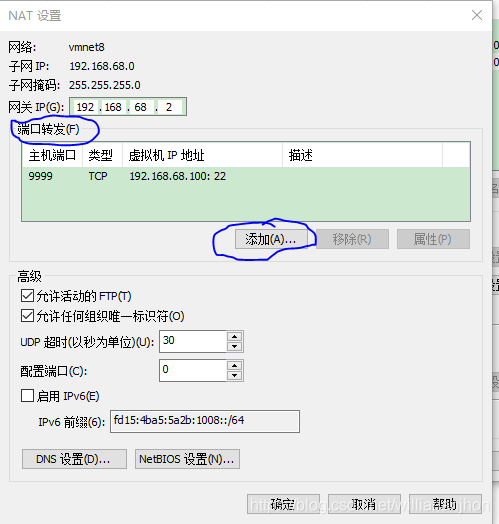This screenshot has width=499, height=524.
Task: Toggle 允许任何组织唯一标识符(O) checkbox
Action: pyautogui.click(x=27, y=316)
